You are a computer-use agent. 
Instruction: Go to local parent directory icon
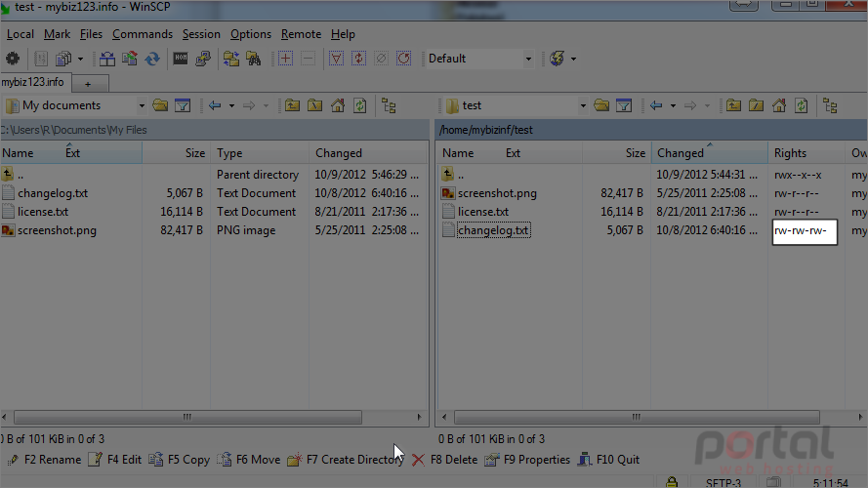(x=292, y=105)
